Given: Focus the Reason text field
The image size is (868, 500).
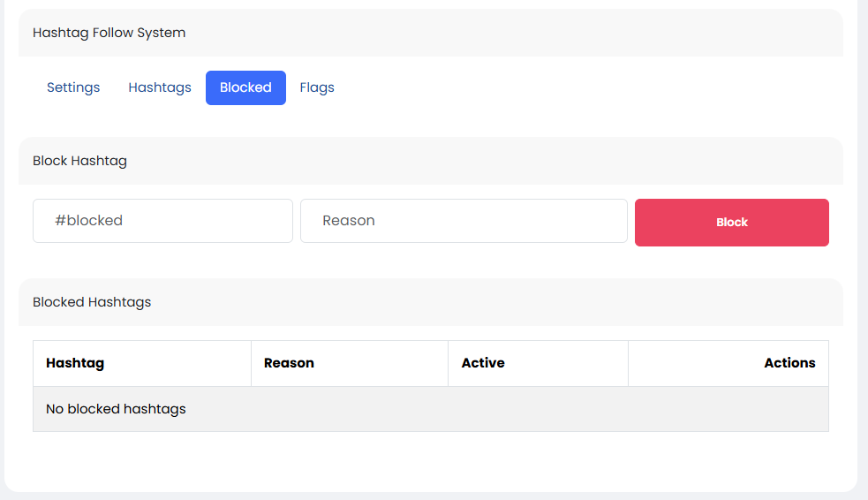Looking at the screenshot, I should 464,221.
